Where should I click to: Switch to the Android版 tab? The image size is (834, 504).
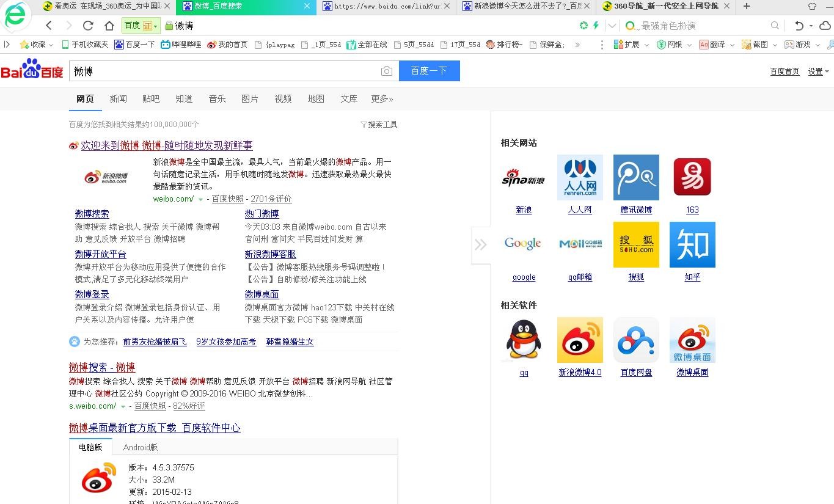(x=140, y=447)
